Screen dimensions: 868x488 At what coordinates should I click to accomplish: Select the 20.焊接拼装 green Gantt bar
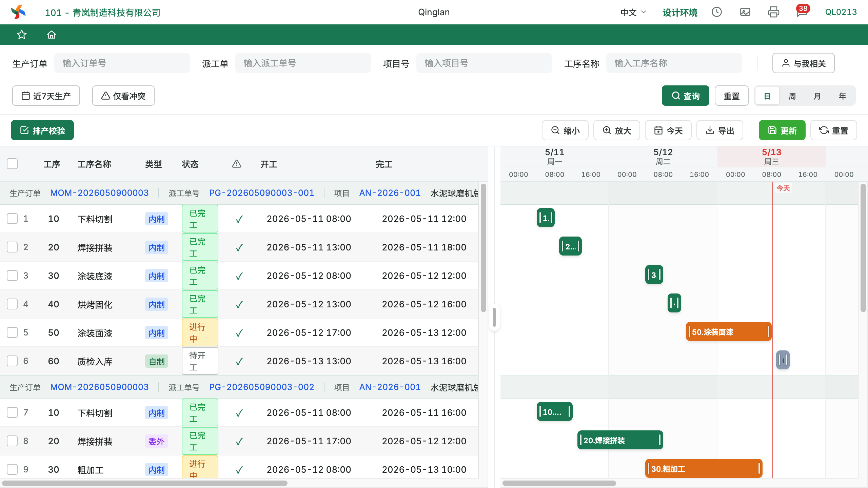coord(620,440)
